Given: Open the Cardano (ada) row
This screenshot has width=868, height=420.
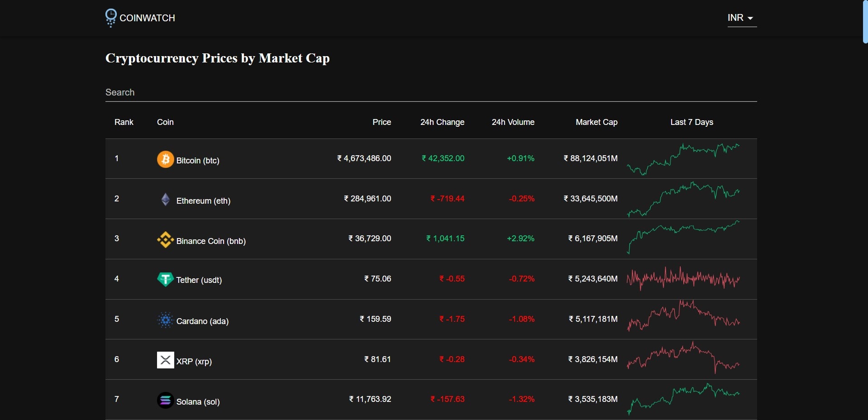Looking at the screenshot, I should coord(431,320).
